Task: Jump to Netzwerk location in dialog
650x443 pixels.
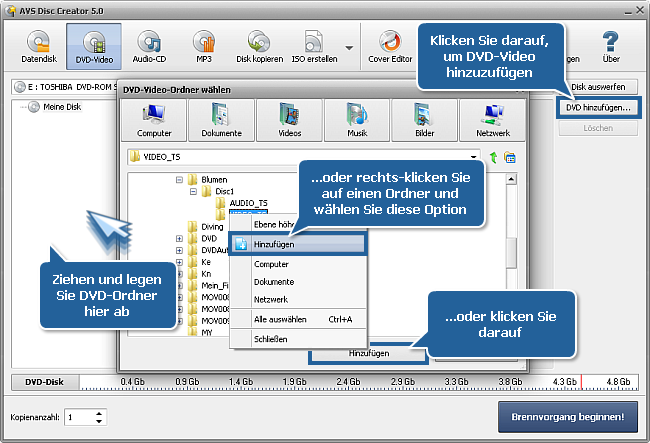Action: point(492,120)
